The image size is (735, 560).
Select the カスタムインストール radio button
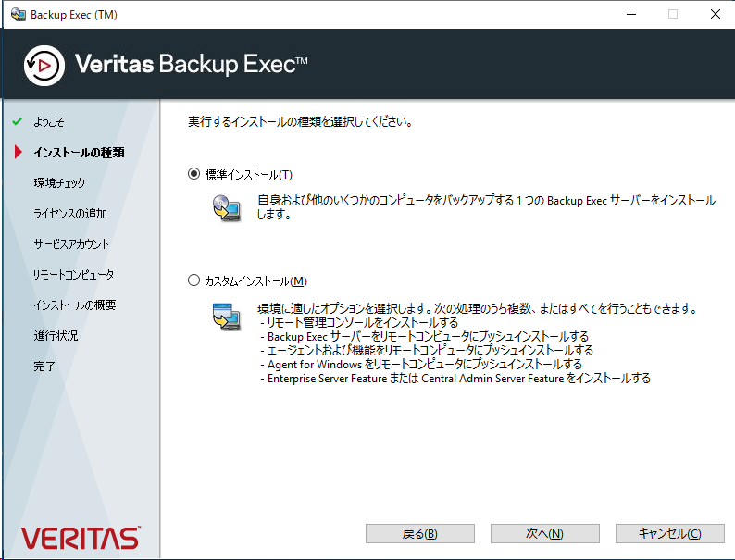click(193, 280)
